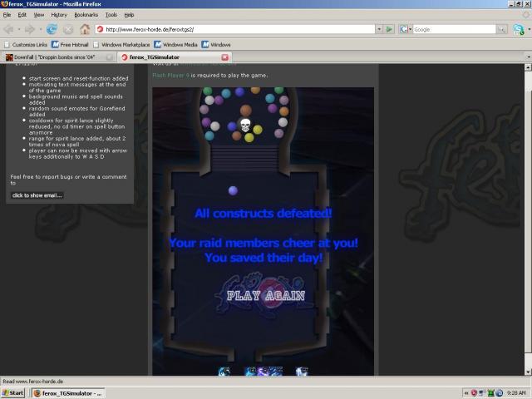Open the File menu
Viewport: 532px width, 399px height.
pos(7,15)
